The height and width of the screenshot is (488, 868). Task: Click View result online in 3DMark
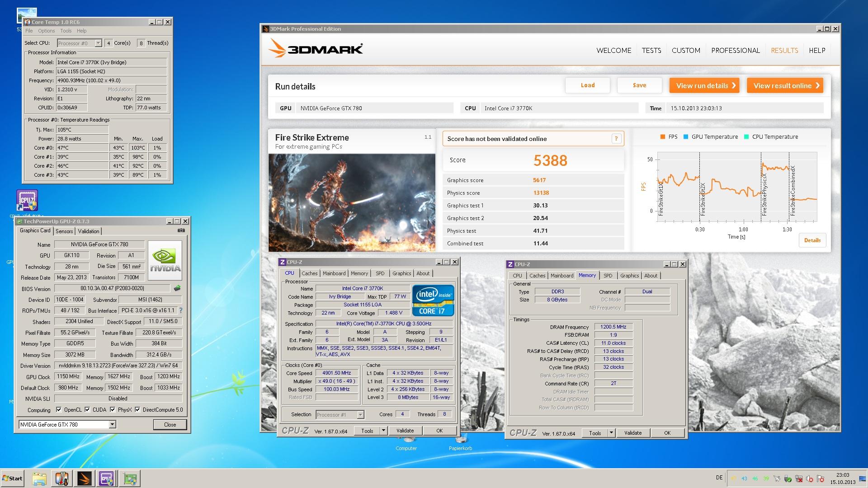click(785, 85)
